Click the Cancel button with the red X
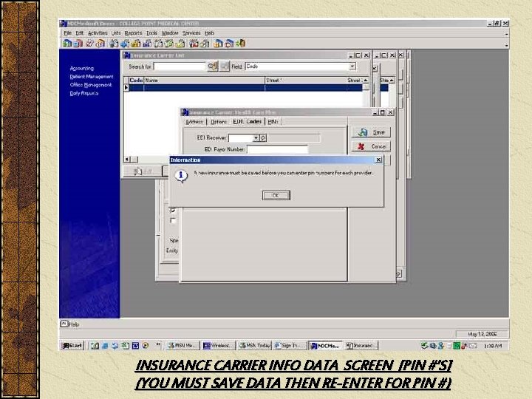Viewport: 532px width, 399px height. pos(371,146)
